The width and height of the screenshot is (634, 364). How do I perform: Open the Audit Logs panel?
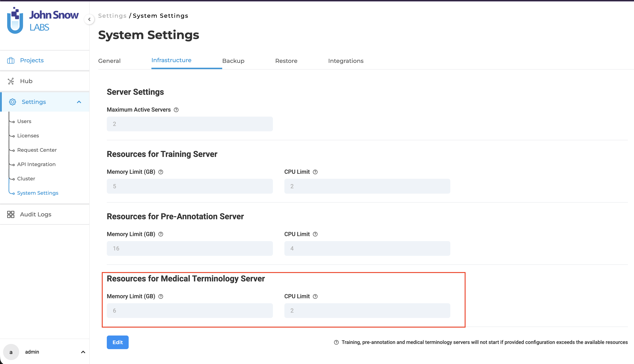tap(35, 214)
